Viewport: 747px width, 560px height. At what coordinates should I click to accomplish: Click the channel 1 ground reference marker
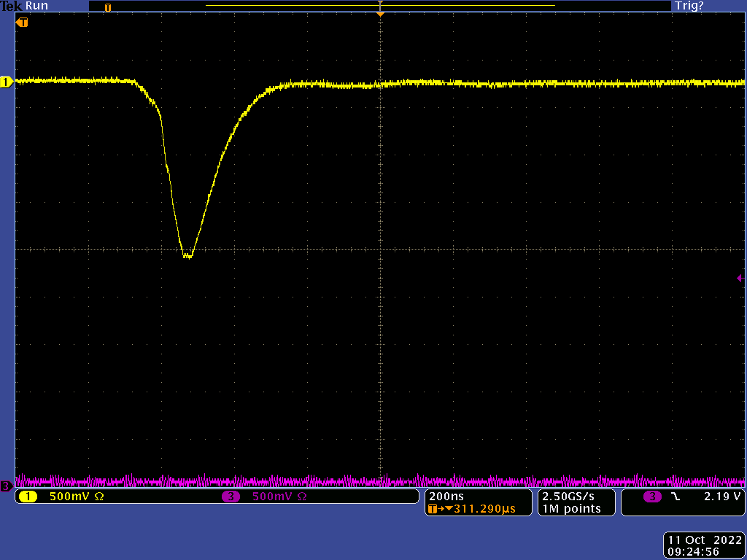pos(6,82)
